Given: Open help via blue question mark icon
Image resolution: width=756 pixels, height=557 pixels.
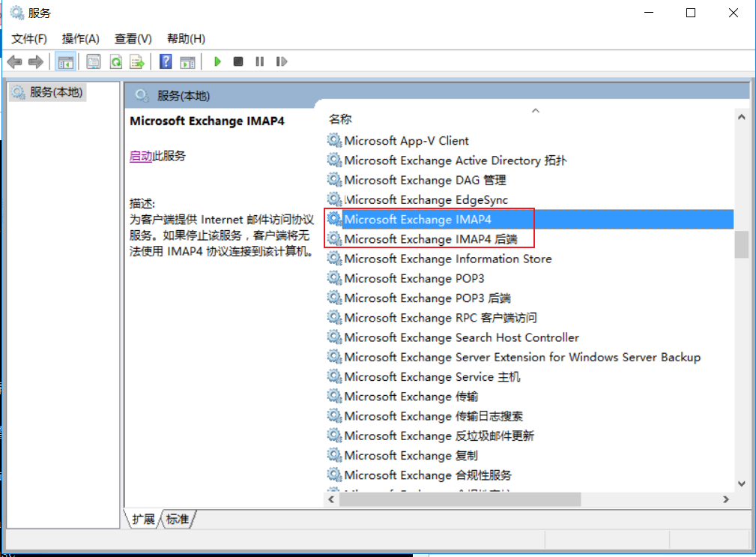Looking at the screenshot, I should [165, 61].
